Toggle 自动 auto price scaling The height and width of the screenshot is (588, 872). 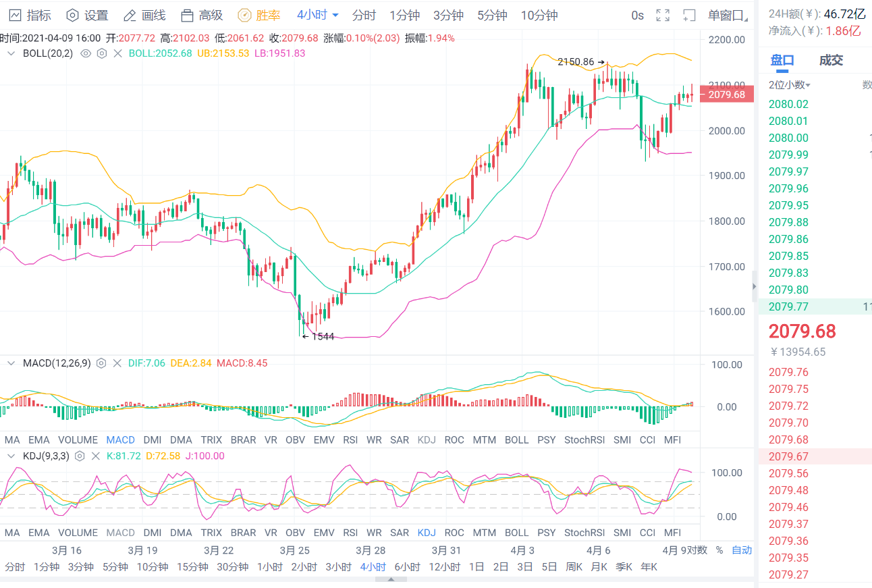click(x=742, y=550)
